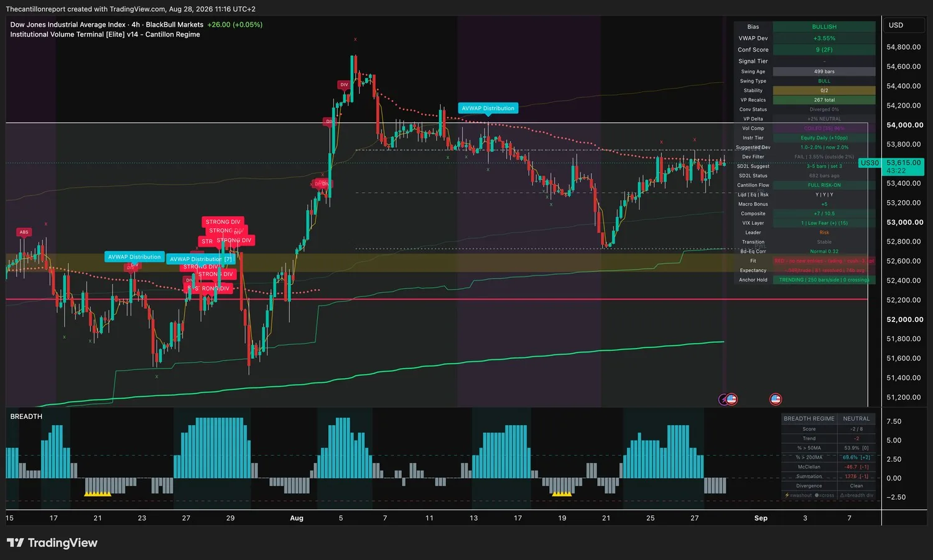Click the US30 current price tag

click(870, 163)
